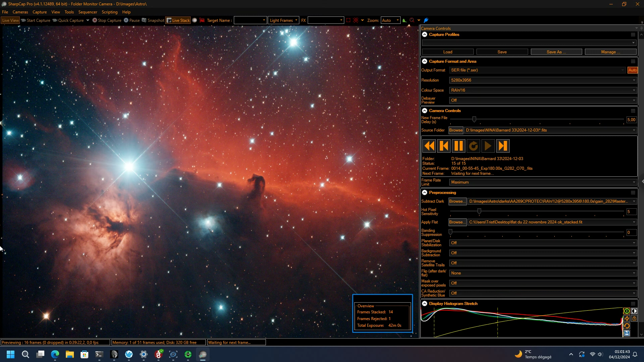Screen dimensions: 644x362
Task: Save histogram stretch with the disk icon
Action: 627,333
